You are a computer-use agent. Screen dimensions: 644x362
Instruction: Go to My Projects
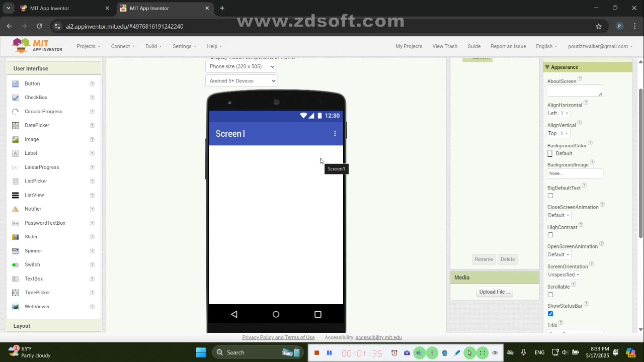409,46
